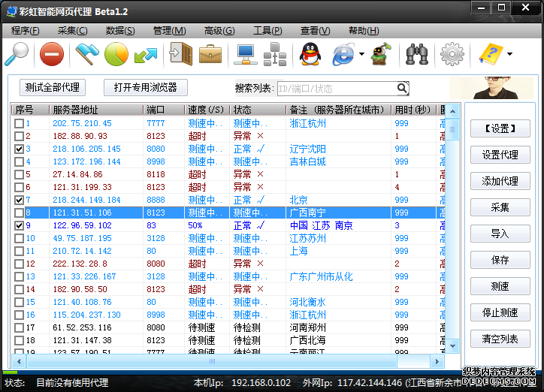Sort by 速度(/S) column header
Image resolution: width=544 pixels, height=392 pixels.
[x=207, y=110]
